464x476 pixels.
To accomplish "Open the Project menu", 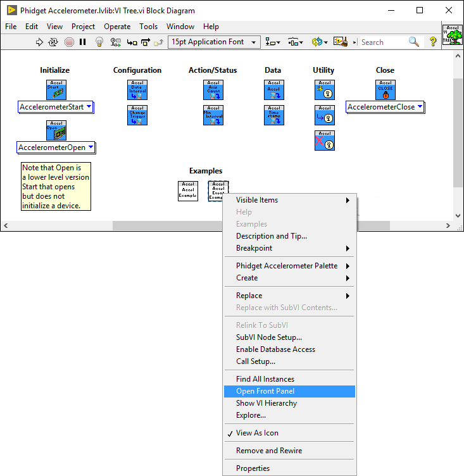I will (83, 27).
